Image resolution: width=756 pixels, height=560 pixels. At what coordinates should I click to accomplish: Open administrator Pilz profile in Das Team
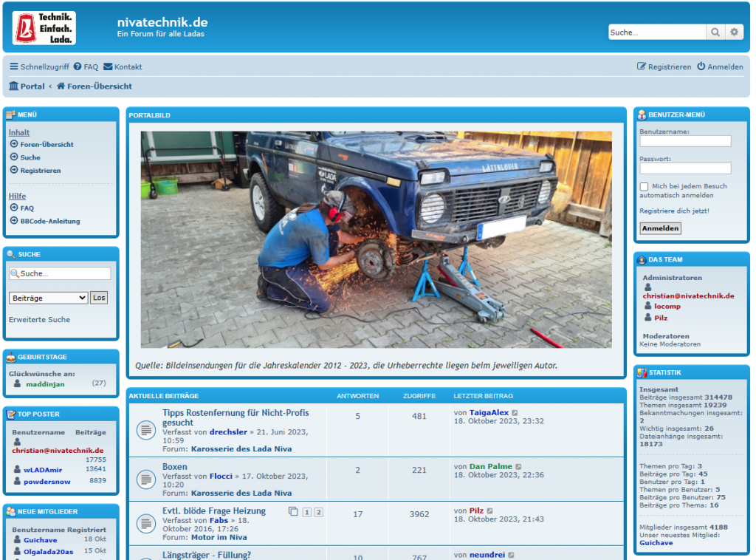coord(661,318)
